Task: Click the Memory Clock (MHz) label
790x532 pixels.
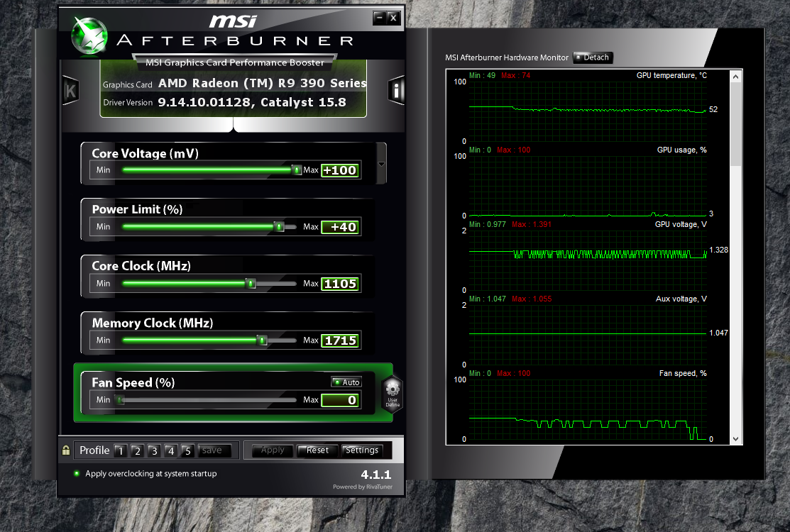Action: click(152, 323)
